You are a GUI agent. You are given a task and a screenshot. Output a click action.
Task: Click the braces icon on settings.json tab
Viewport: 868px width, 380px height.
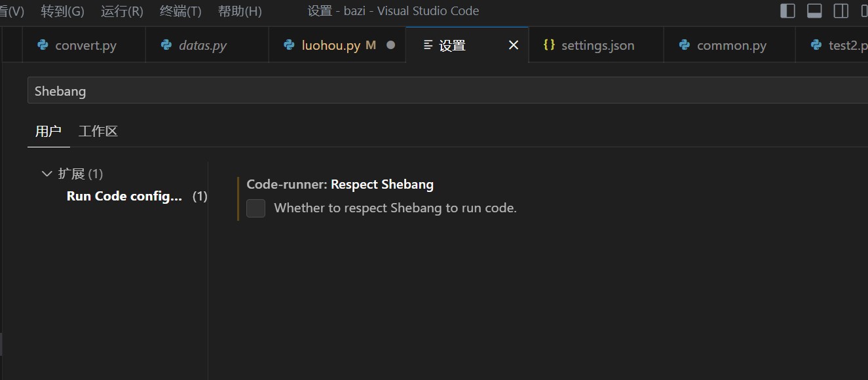(550, 45)
